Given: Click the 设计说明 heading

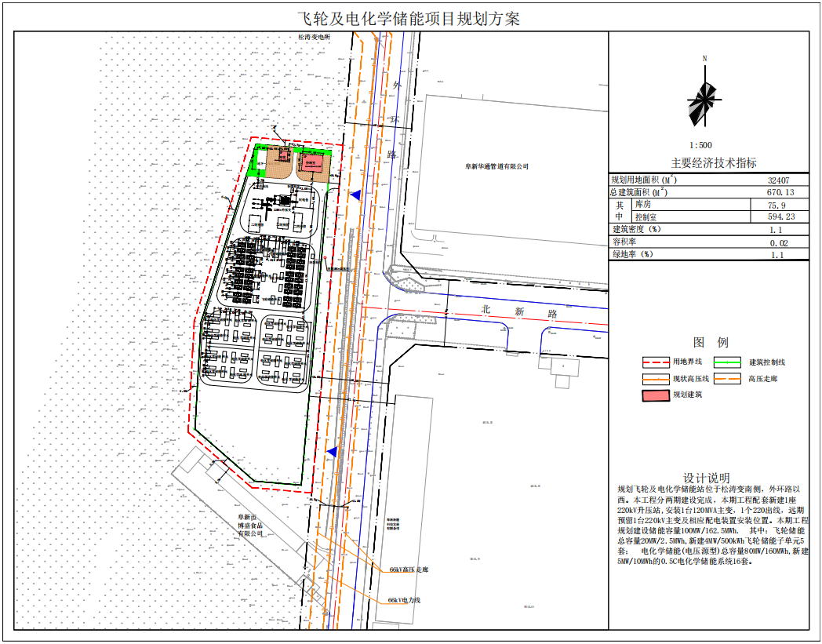Looking at the screenshot, I should click(707, 478).
